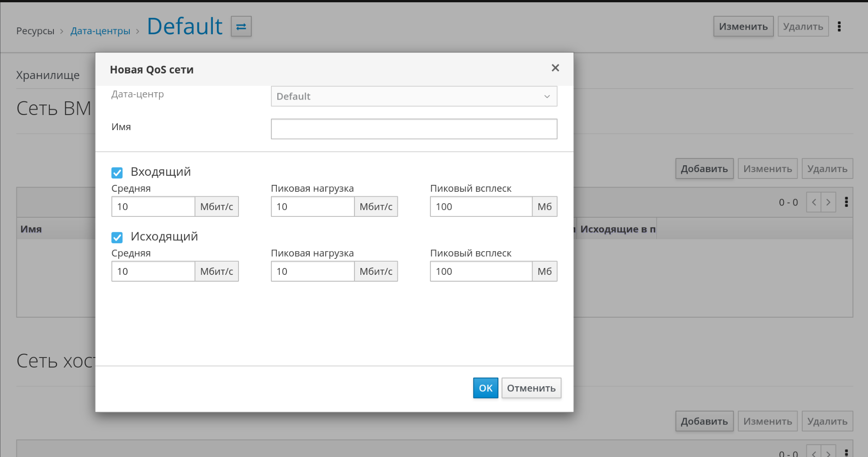This screenshot has height=457, width=868.
Task: Click previous page arrow in Сеть ВМ table
Action: click(x=814, y=202)
